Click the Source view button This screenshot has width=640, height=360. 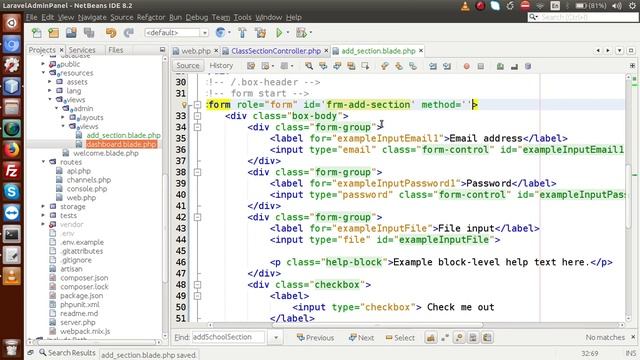[188, 66]
